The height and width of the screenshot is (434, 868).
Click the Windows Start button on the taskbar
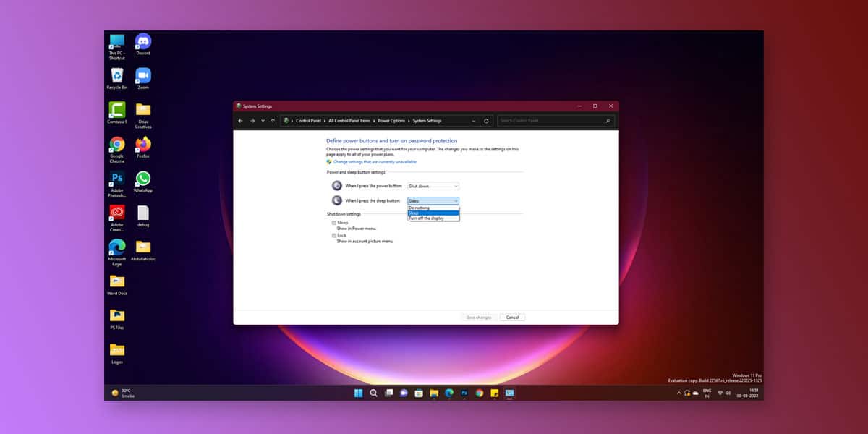[358, 393]
